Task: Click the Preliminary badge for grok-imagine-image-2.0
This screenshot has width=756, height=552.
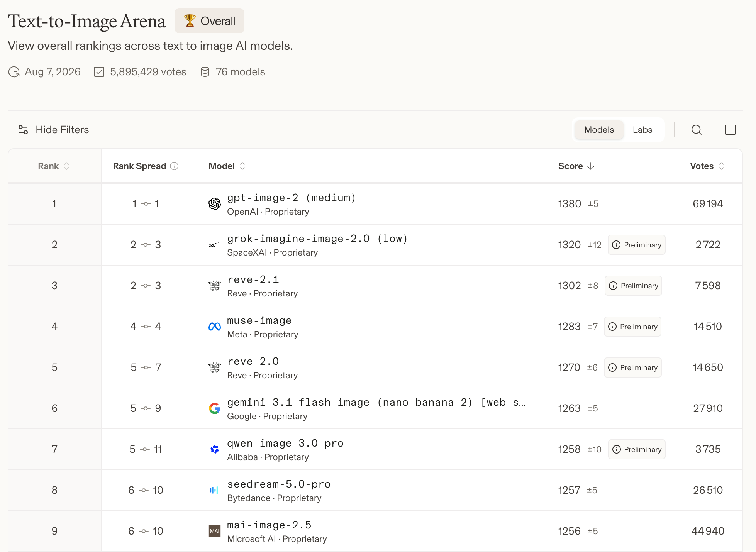Action: pyautogui.click(x=637, y=245)
